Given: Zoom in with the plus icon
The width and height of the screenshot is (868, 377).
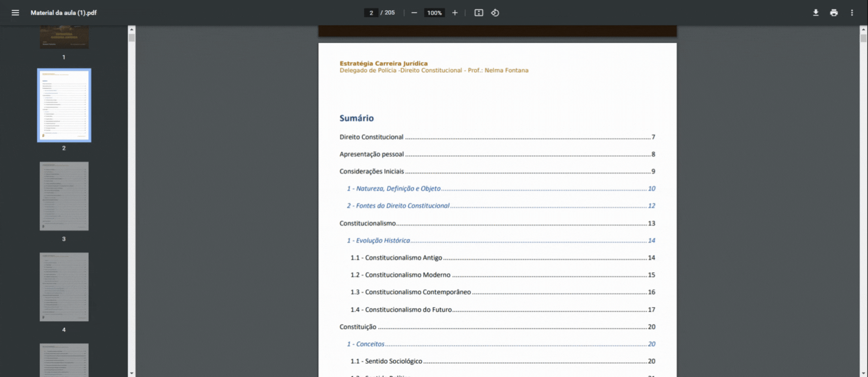Looking at the screenshot, I should point(455,13).
